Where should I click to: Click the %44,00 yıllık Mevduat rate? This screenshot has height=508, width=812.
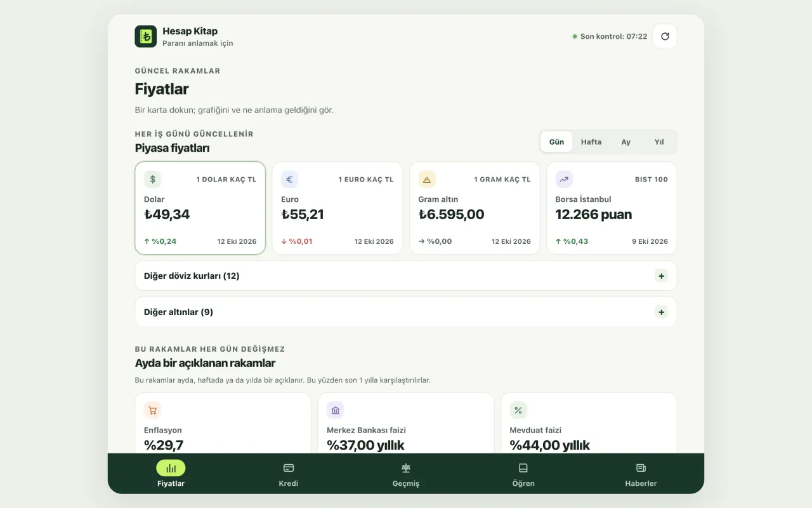point(550,445)
